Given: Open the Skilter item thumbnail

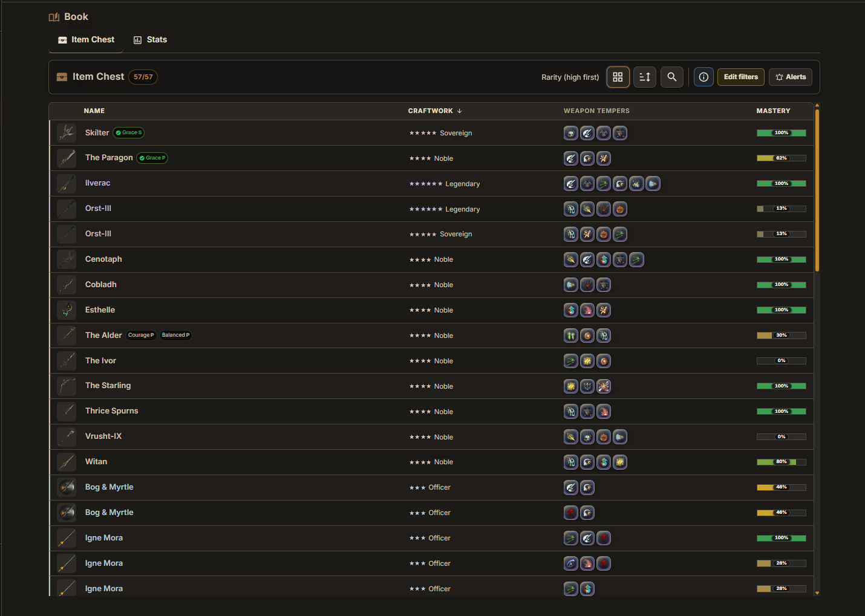Looking at the screenshot, I should (67, 133).
